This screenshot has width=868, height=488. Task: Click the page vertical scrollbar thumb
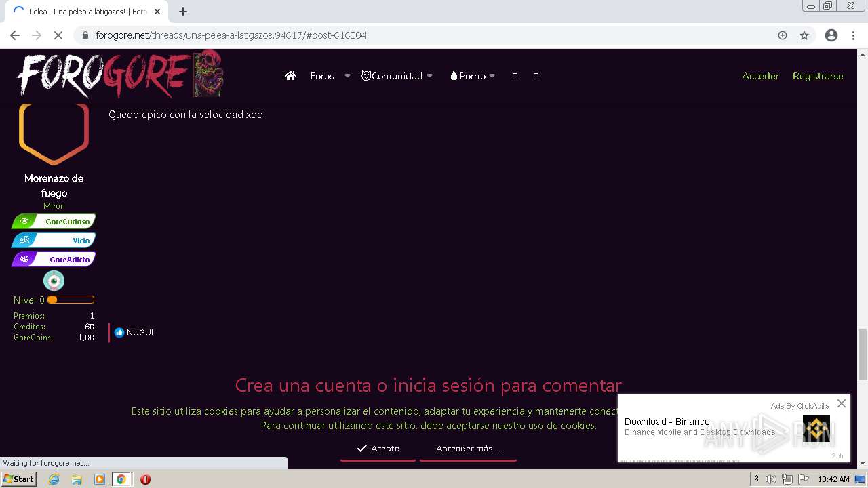point(863,354)
